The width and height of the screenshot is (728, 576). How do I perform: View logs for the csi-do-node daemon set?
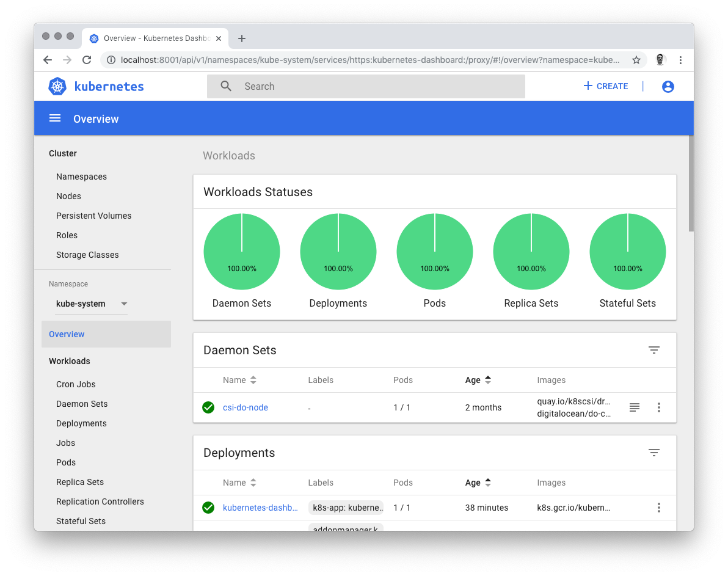[x=634, y=407]
